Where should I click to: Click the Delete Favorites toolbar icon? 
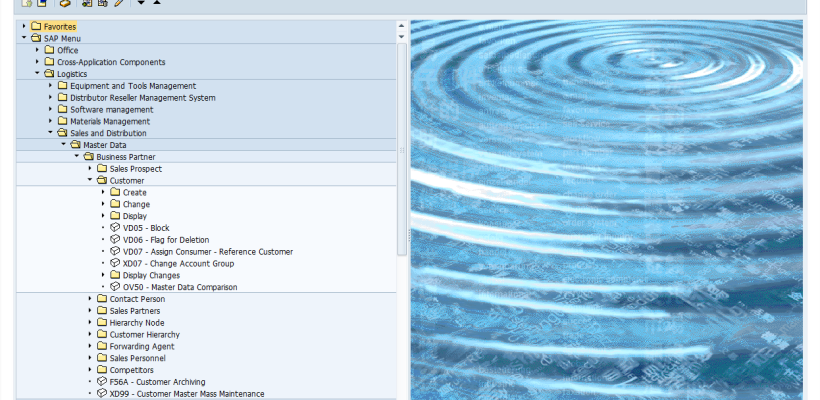coord(102,3)
